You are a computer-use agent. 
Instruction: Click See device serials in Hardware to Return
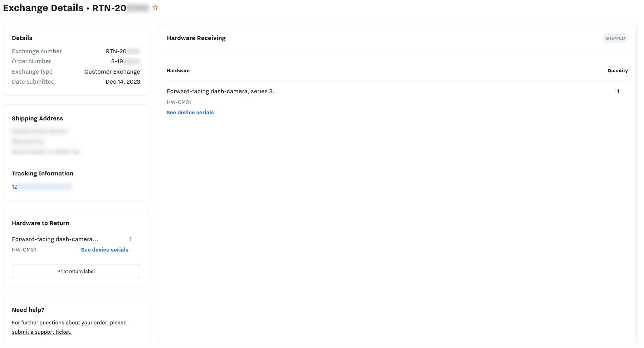click(104, 249)
